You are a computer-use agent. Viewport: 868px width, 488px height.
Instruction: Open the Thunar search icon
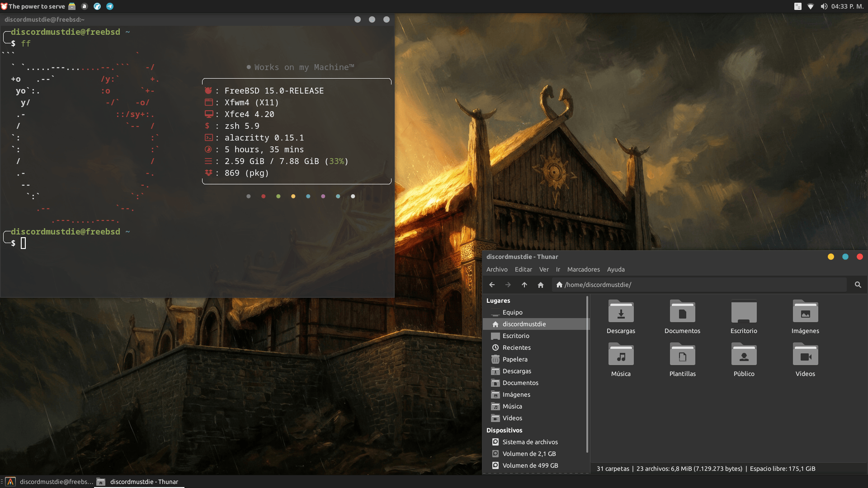pyautogui.click(x=858, y=285)
